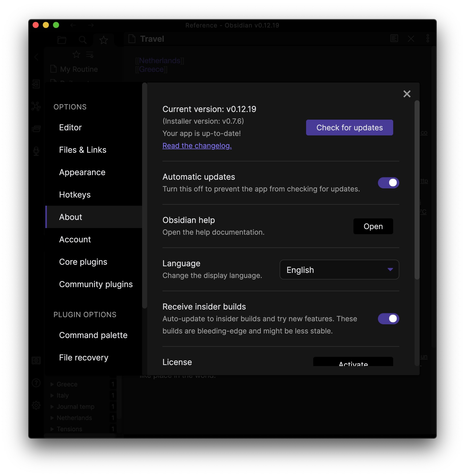The width and height of the screenshot is (465, 476).
Task: Open the My Routine starred note
Action: click(x=79, y=69)
